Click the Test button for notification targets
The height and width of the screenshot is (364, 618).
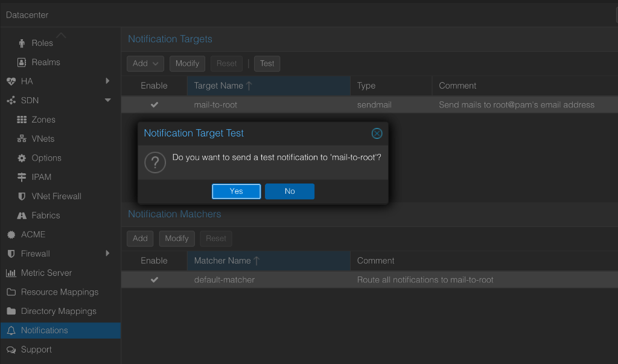267,63
